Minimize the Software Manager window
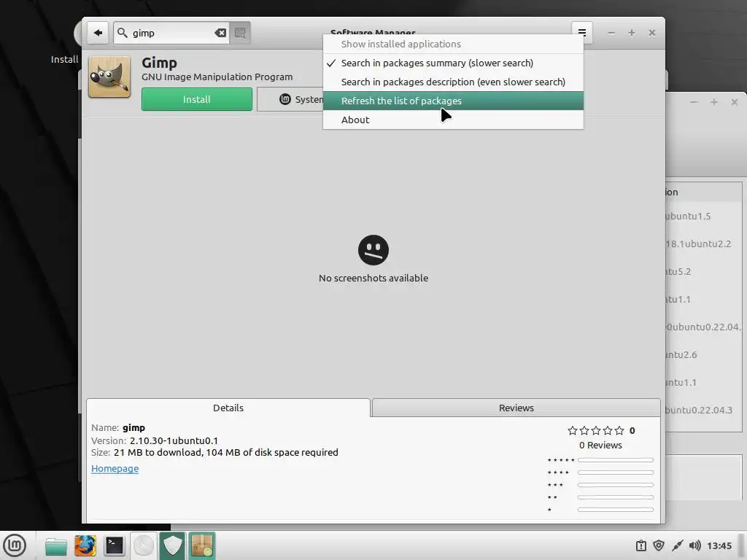Viewport: 747px width, 560px height. [611, 33]
